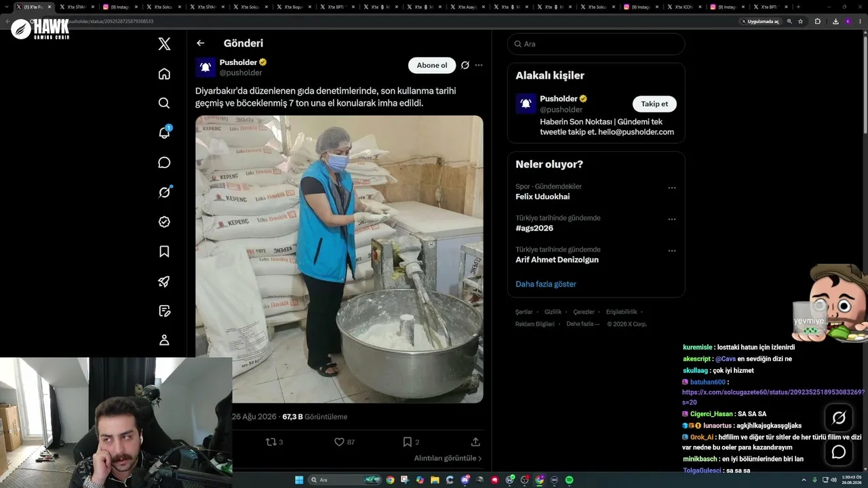Open Windows Start menu
The image size is (868, 488).
click(299, 480)
